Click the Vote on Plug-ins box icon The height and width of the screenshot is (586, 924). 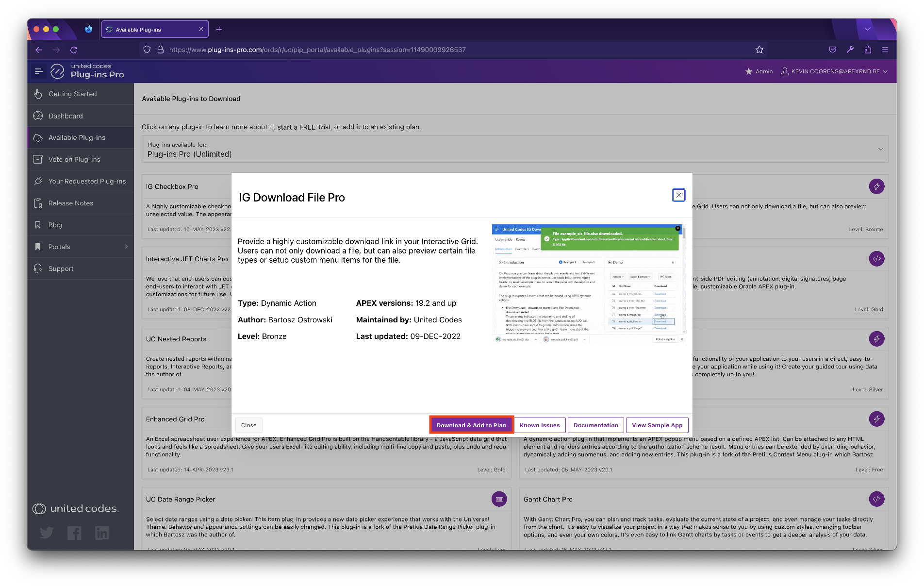[x=38, y=159]
